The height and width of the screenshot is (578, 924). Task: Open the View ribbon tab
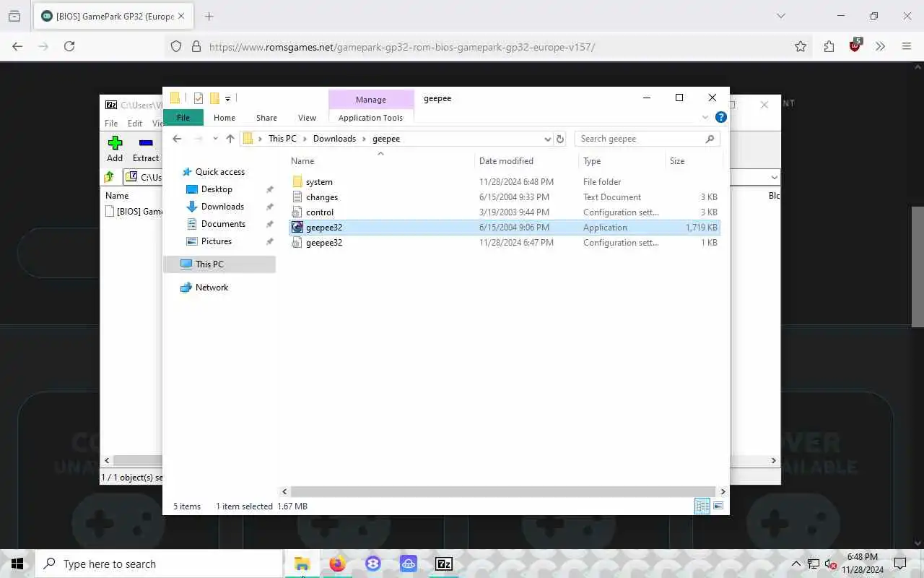(307, 117)
